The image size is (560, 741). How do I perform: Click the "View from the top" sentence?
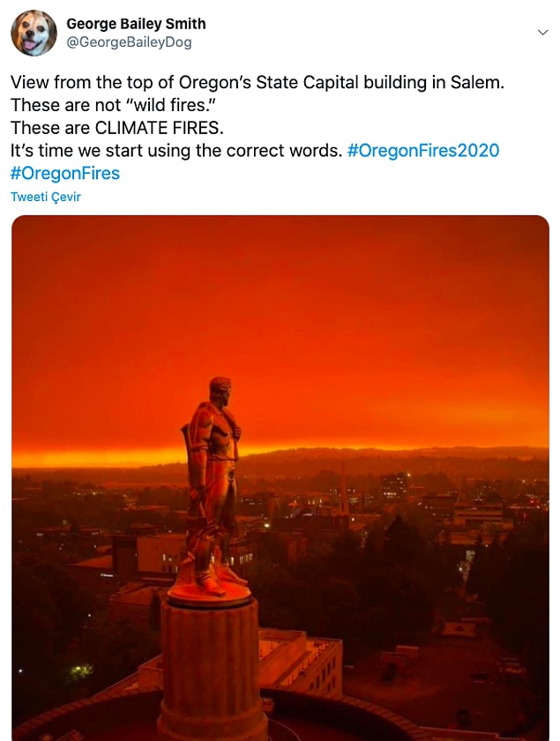tap(258, 83)
